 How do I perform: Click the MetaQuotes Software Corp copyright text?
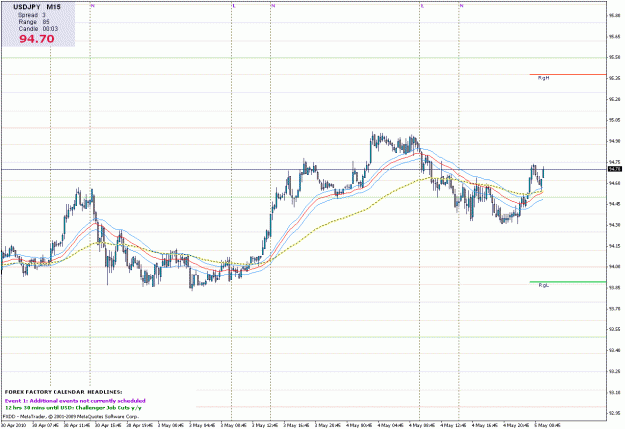pyautogui.click(x=71, y=416)
